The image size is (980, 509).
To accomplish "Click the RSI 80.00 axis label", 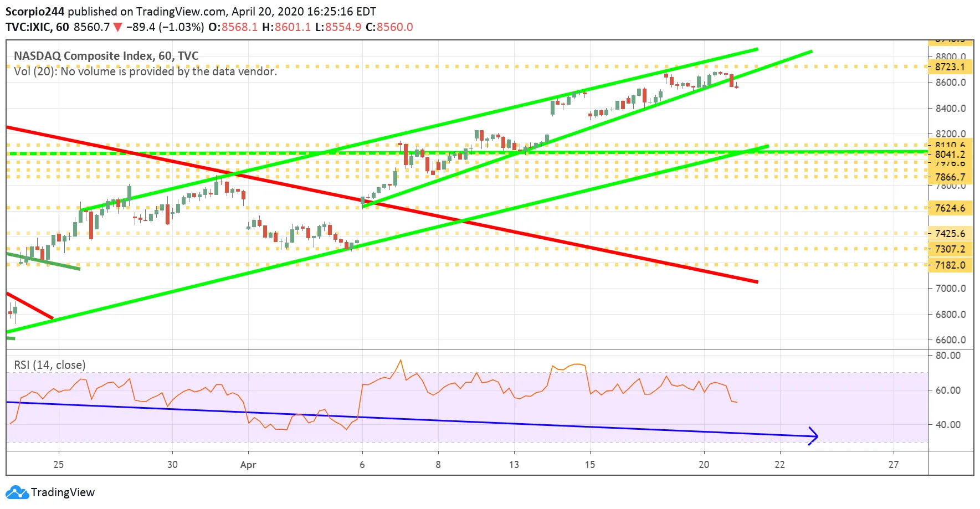I will pyautogui.click(x=948, y=356).
